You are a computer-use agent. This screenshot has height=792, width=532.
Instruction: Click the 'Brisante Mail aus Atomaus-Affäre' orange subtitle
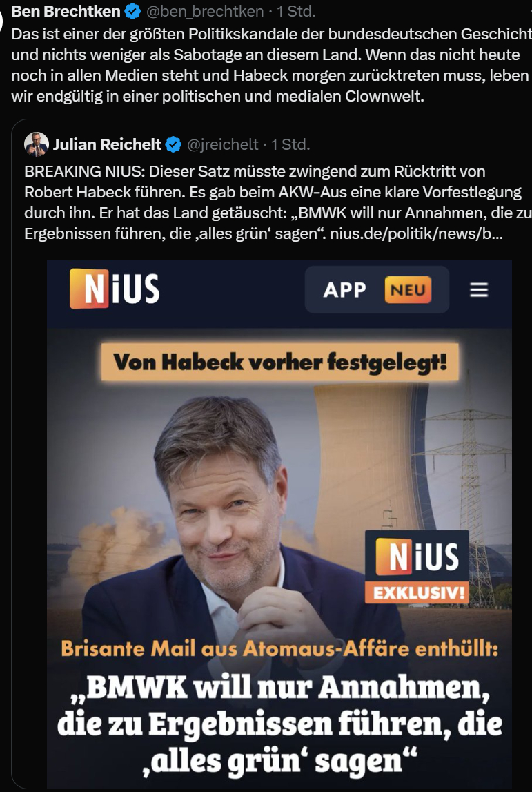(x=279, y=648)
